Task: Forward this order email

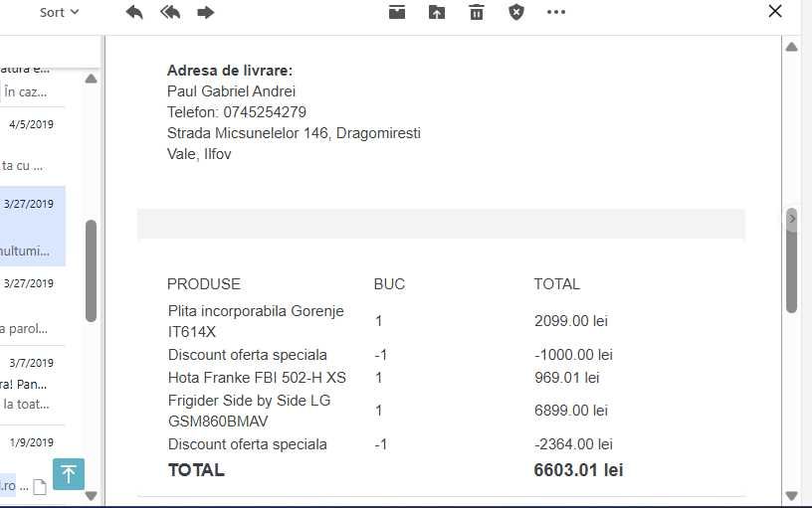Action: click(x=206, y=12)
